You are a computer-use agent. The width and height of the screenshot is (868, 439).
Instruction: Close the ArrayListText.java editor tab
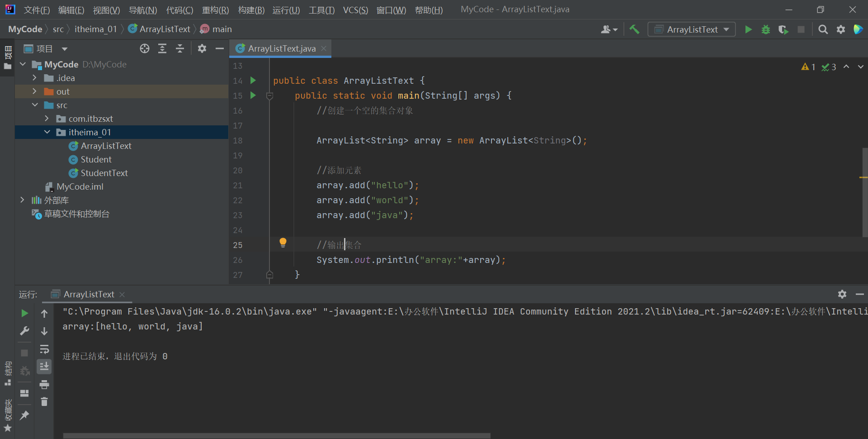[x=324, y=48]
